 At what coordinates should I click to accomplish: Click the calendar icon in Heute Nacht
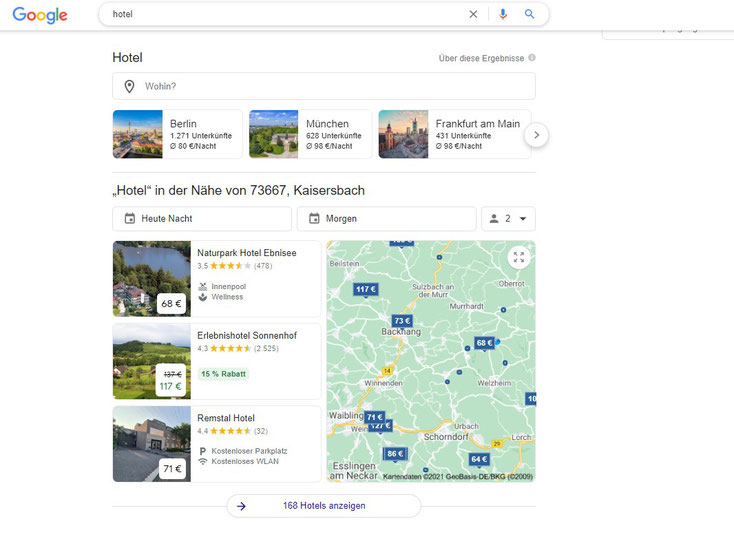pos(130,218)
